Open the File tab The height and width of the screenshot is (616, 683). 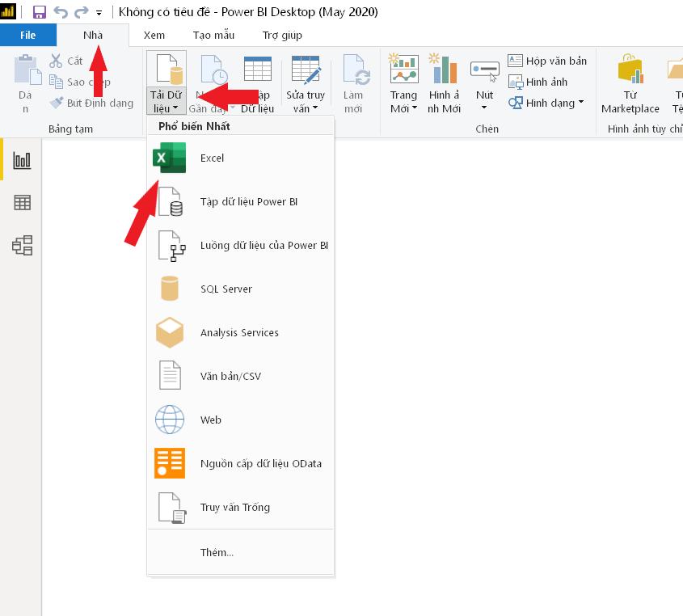pyautogui.click(x=27, y=35)
